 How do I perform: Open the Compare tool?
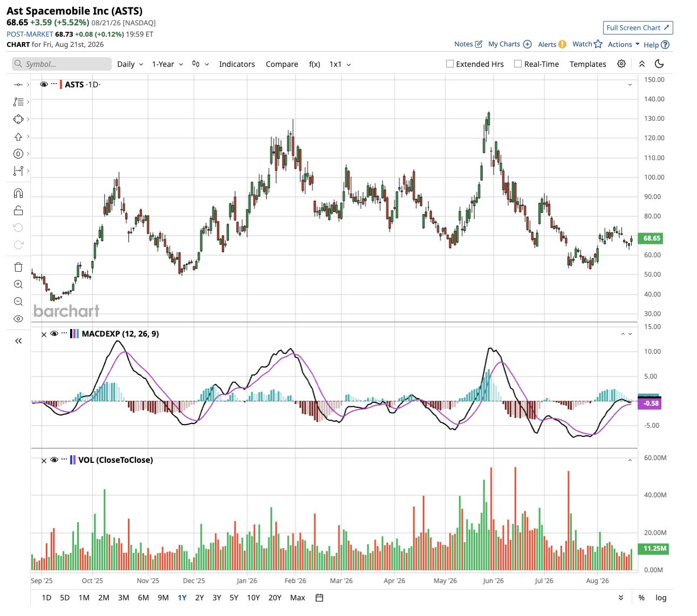(282, 64)
